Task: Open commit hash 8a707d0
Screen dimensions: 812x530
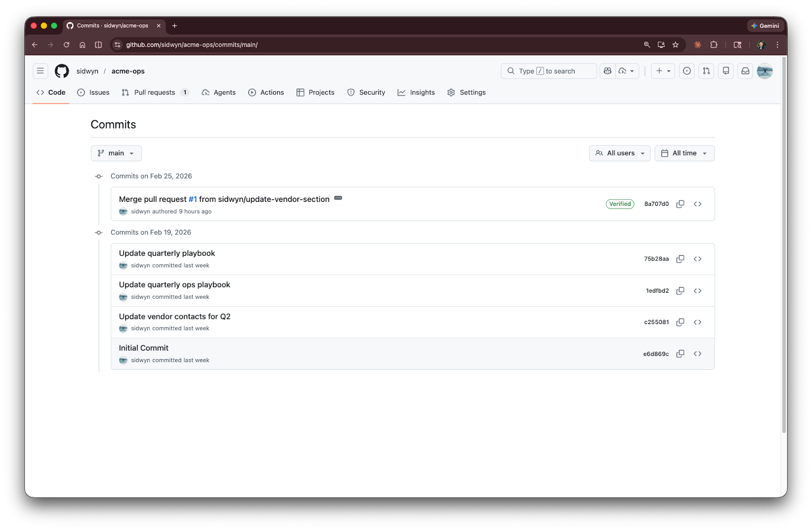Action: coord(657,204)
